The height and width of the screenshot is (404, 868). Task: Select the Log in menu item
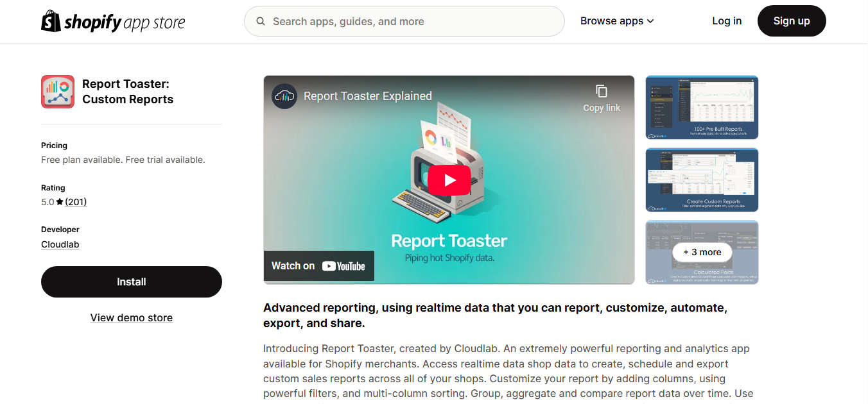pyautogui.click(x=726, y=21)
